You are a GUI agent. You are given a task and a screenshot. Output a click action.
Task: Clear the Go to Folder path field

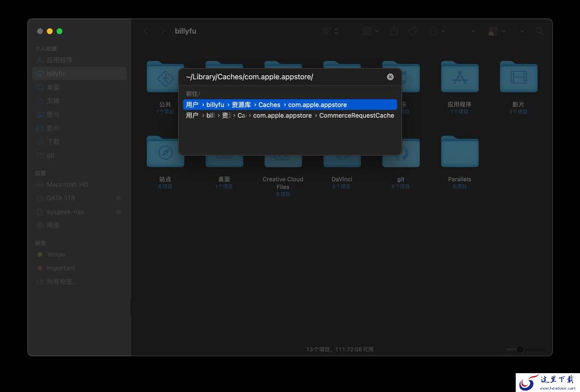(390, 77)
